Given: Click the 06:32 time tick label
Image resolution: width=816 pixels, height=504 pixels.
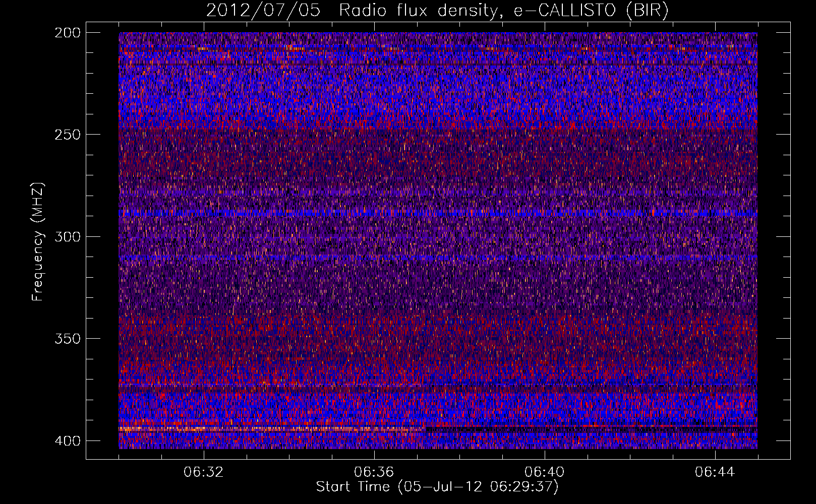Looking at the screenshot, I should pyautogui.click(x=204, y=472).
